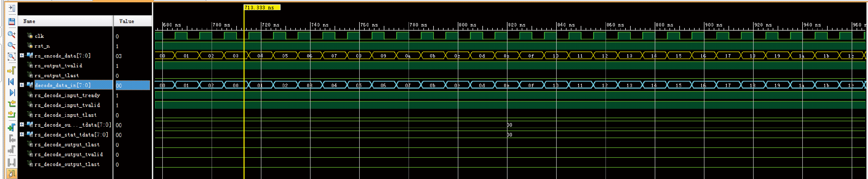Click the 740 ns ruler label
This screenshot has width=868, height=179.
pos(320,25)
